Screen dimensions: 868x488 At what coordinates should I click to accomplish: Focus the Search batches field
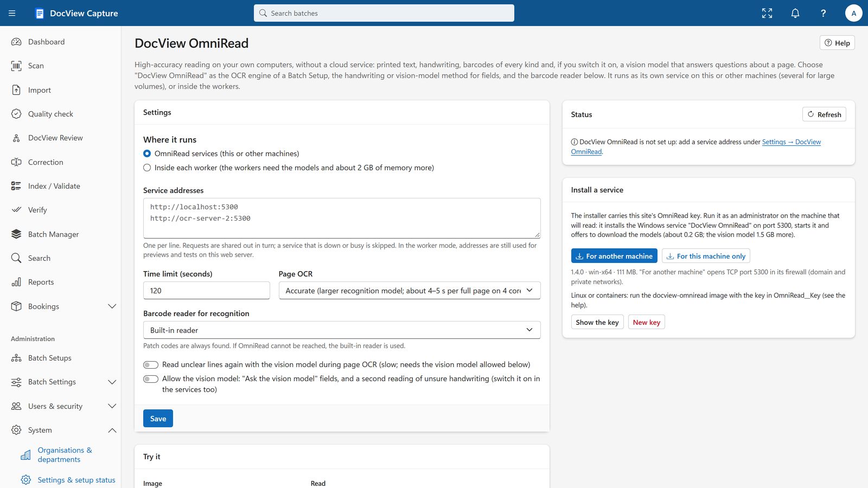tap(384, 13)
